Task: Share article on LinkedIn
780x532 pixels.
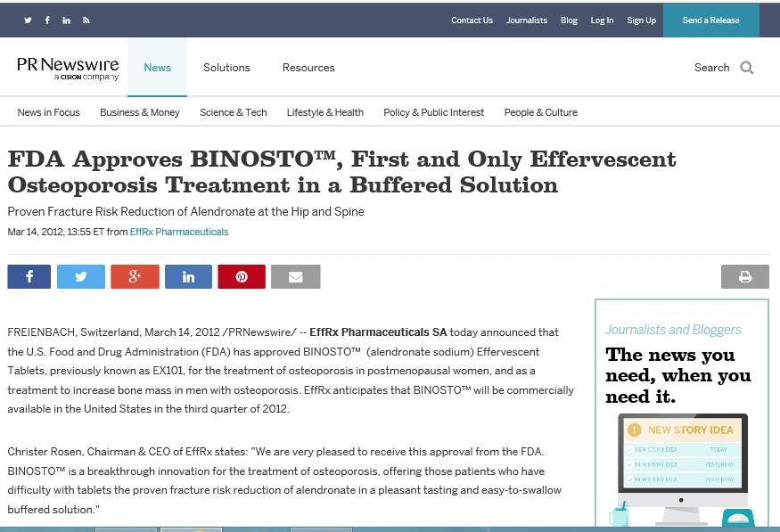Action: pyautogui.click(x=188, y=276)
